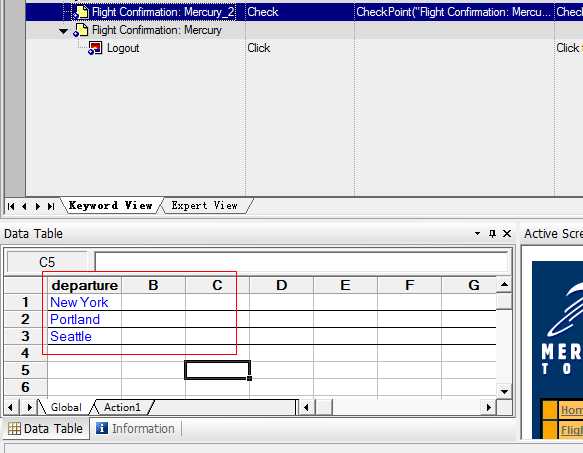The width and height of the screenshot is (583, 453).
Task: Select row 1 header
Action: [x=25, y=302]
